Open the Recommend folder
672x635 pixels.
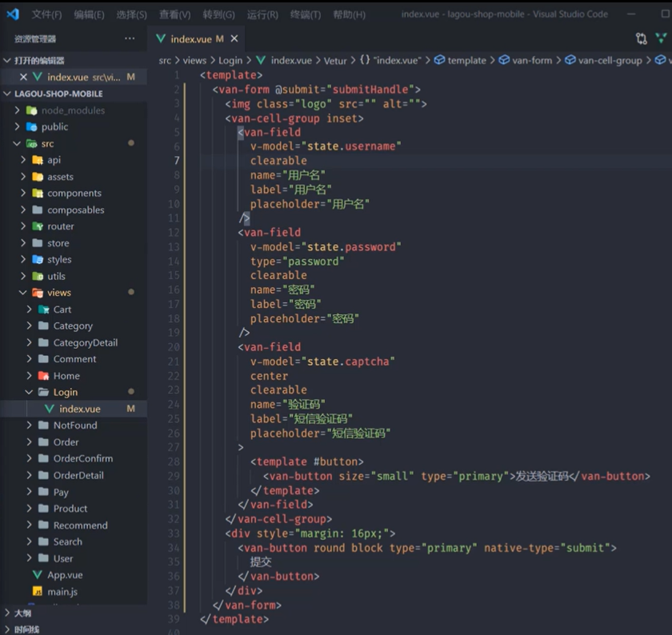[x=80, y=525]
